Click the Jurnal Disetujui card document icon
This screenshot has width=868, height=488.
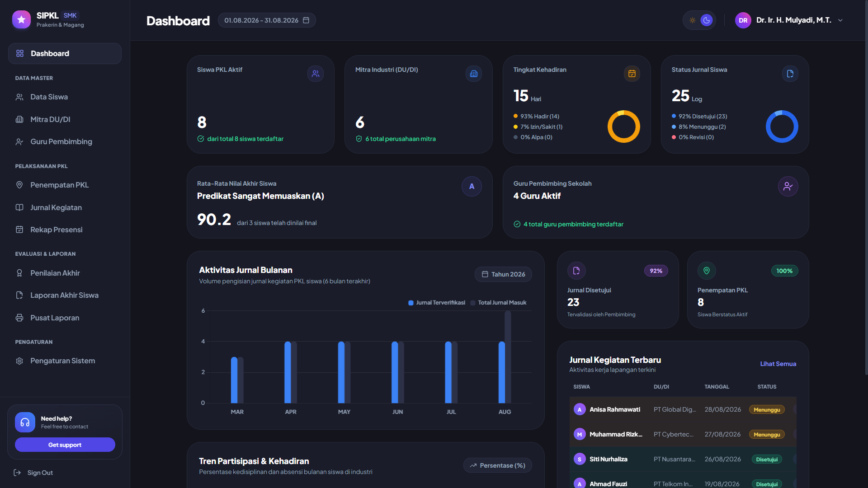pos(576,271)
